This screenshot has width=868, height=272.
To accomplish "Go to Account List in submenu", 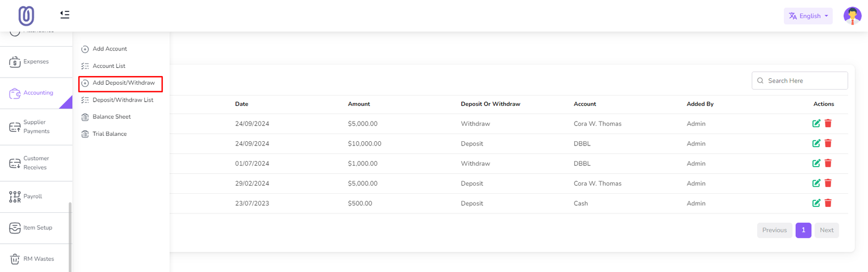I will point(108,66).
